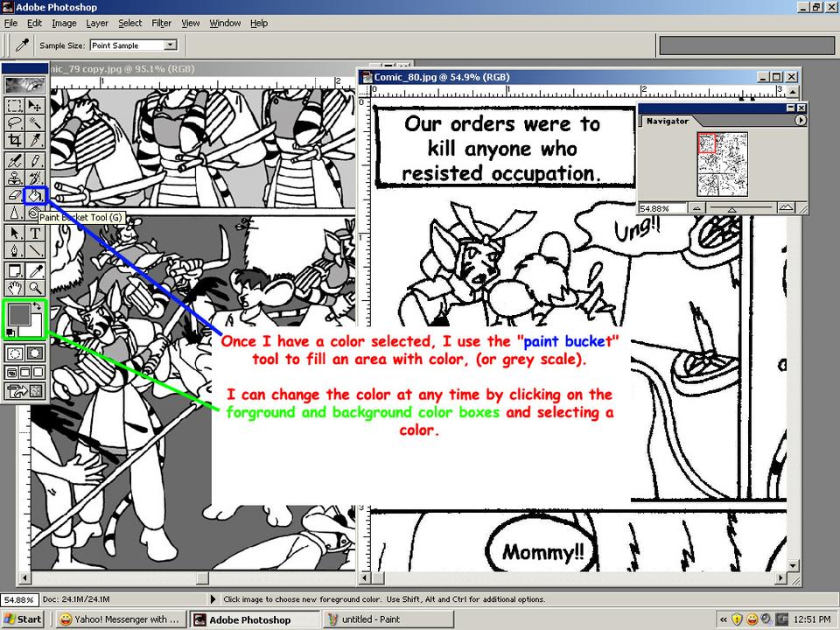The width and height of the screenshot is (840, 630).
Task: Swap foreground and background colors
Action: coord(37,307)
